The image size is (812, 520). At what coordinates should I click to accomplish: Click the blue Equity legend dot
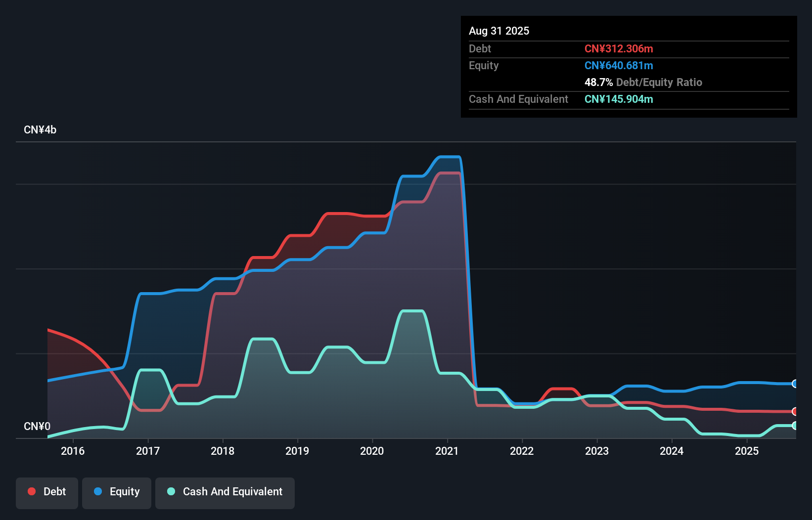coord(98,491)
